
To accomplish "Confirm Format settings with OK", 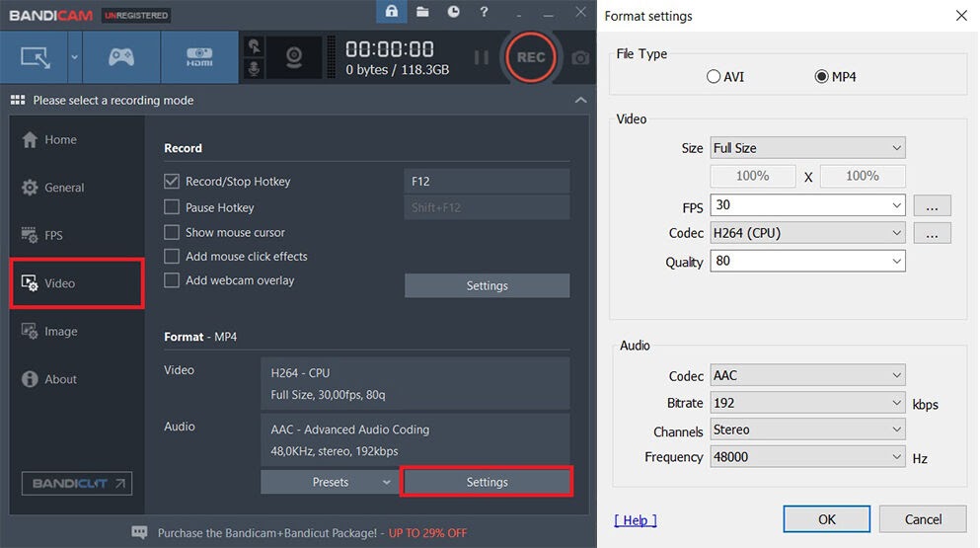I will click(x=826, y=519).
